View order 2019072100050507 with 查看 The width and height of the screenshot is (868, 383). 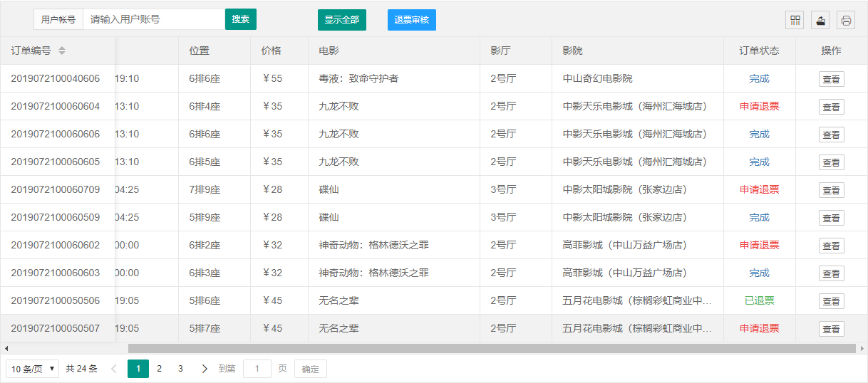coord(831,329)
